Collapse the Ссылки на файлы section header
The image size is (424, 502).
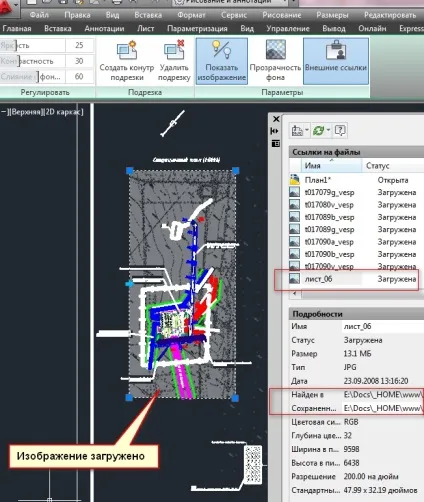pyautogui.click(x=356, y=152)
